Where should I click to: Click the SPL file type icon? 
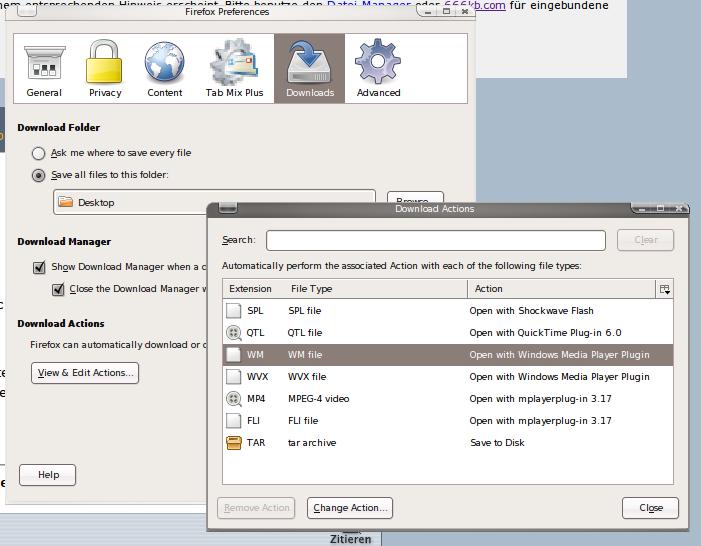(x=233, y=310)
